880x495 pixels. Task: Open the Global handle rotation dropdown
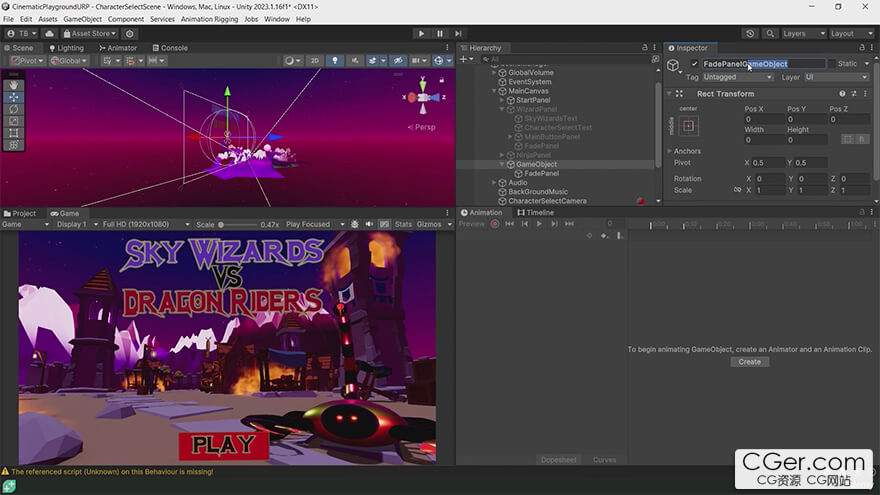[x=68, y=61]
